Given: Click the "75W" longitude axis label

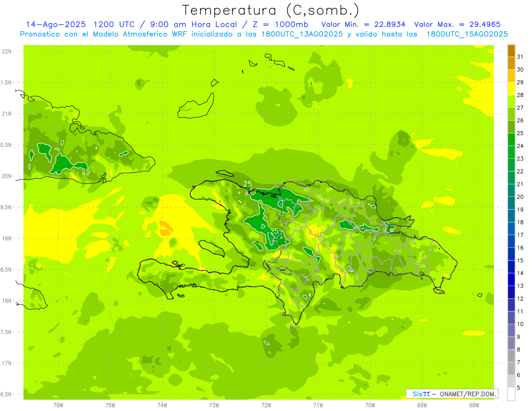Looking at the screenshot, I should [110, 405].
